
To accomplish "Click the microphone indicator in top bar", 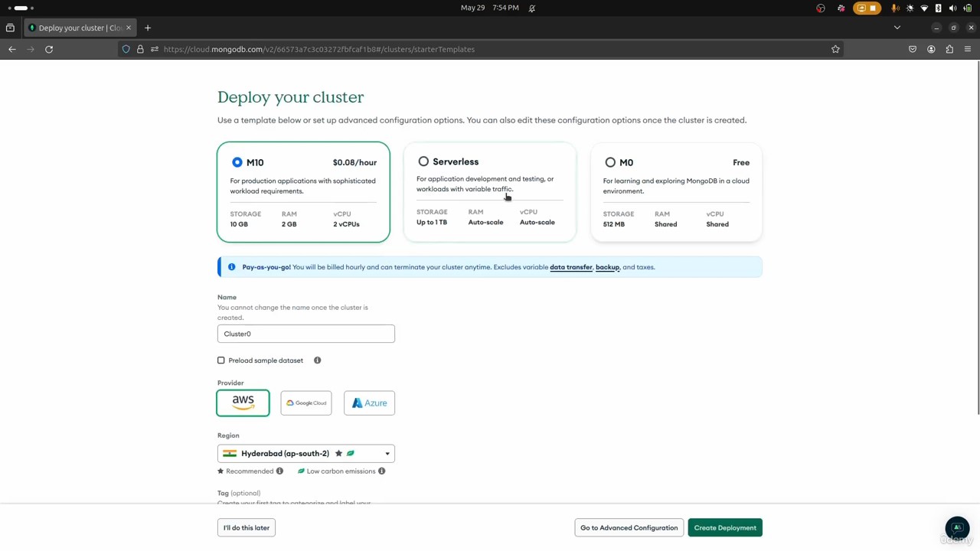I will tap(895, 8).
